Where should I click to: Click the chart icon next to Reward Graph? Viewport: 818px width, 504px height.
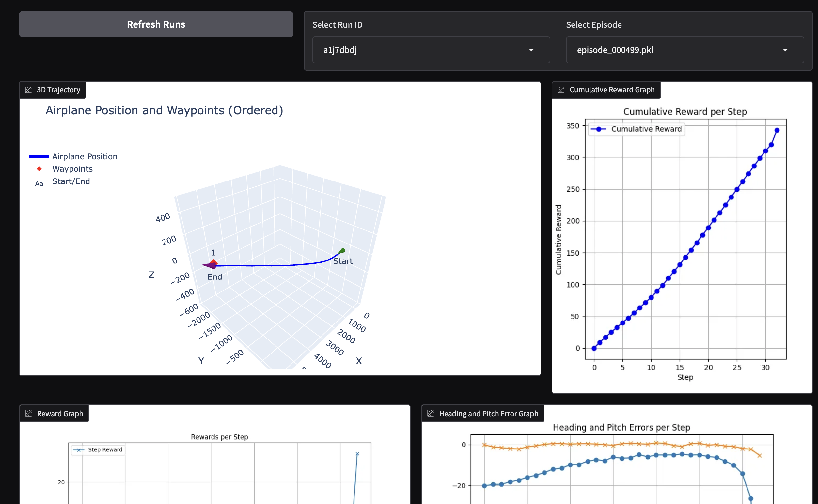[x=28, y=413]
